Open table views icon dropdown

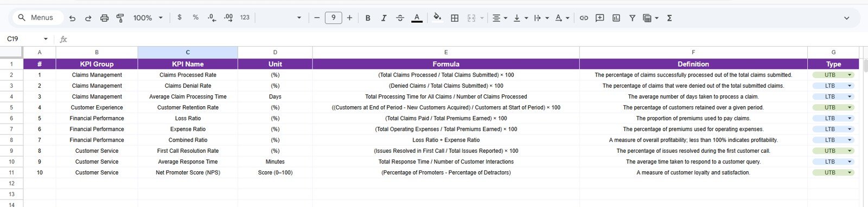pyautogui.click(x=650, y=18)
